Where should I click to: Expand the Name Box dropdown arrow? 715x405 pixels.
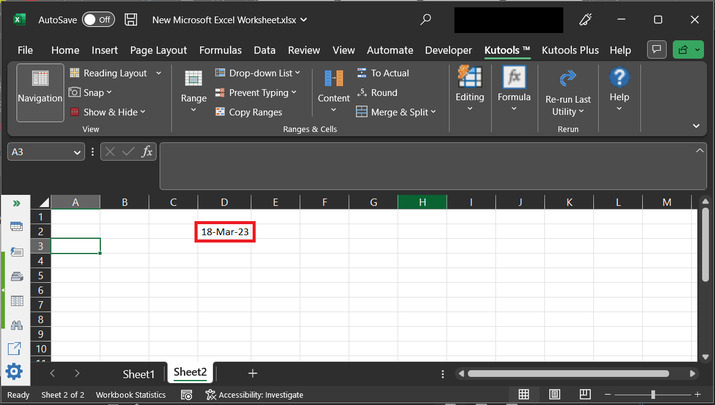point(77,152)
